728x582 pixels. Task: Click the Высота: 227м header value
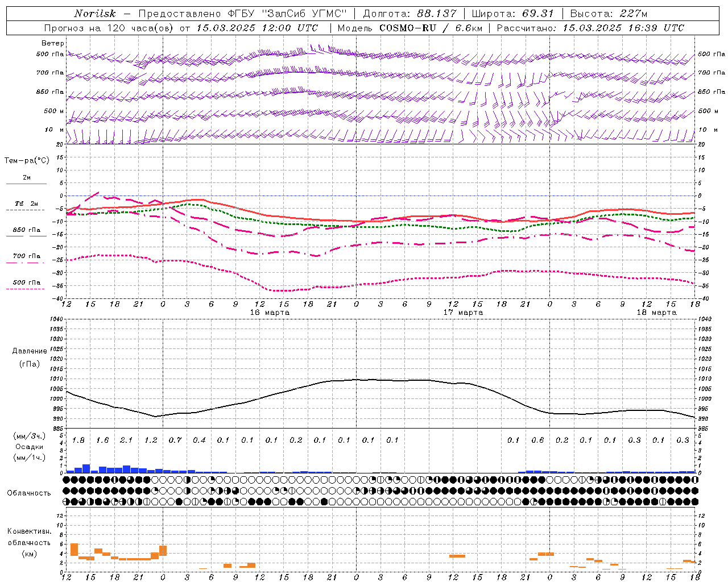609,14
